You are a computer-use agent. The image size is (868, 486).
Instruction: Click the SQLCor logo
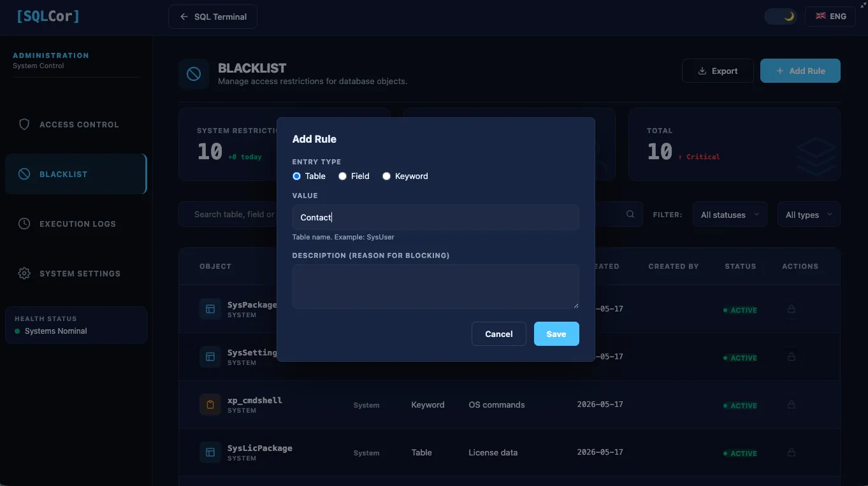[48, 17]
